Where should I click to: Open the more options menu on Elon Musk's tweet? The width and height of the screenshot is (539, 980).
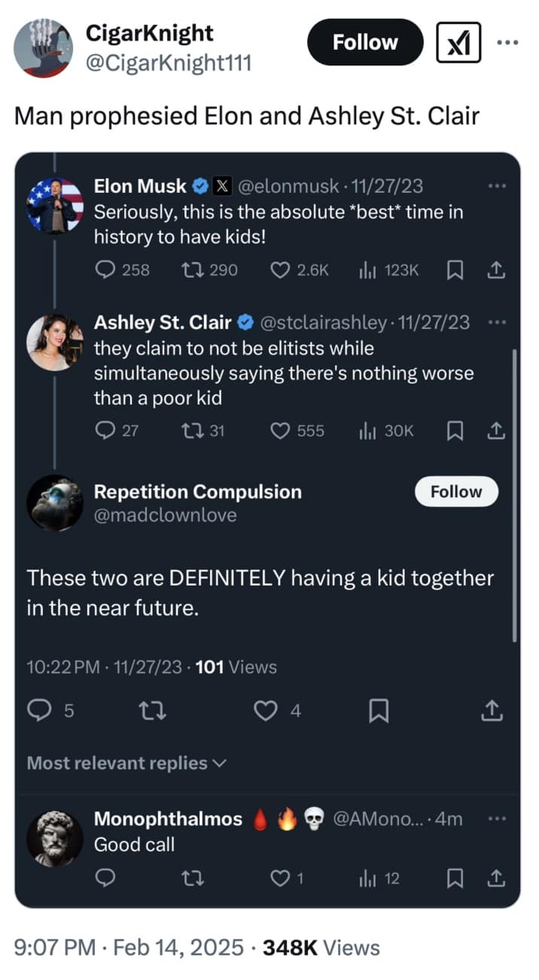[498, 184]
